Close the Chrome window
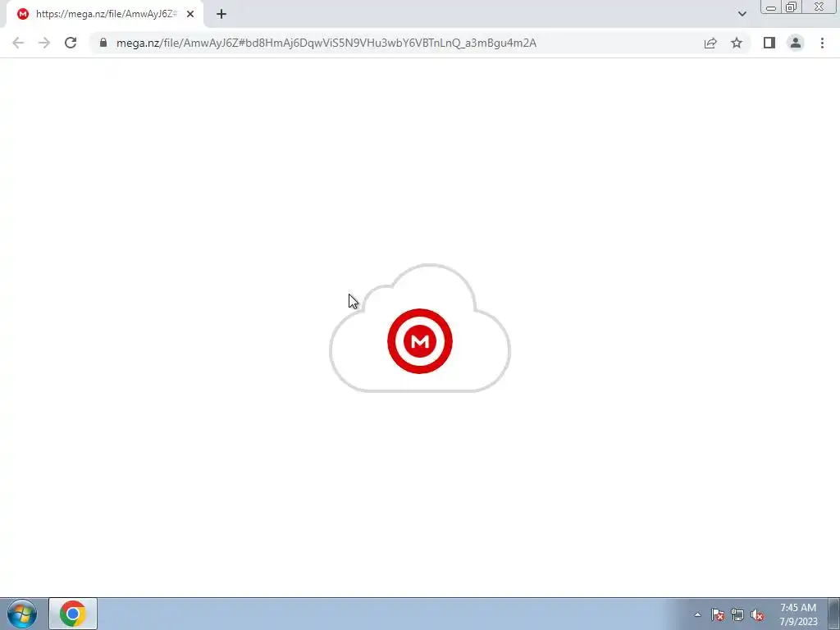 coord(819,7)
